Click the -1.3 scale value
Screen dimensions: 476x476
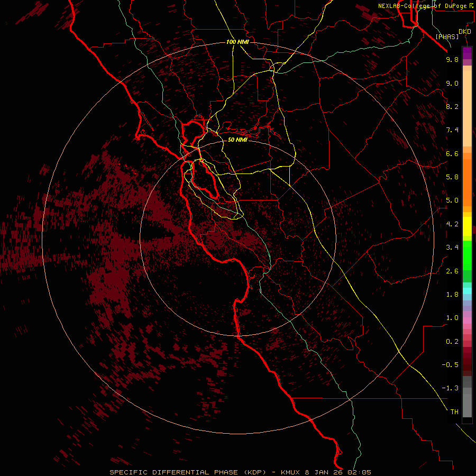450,388
